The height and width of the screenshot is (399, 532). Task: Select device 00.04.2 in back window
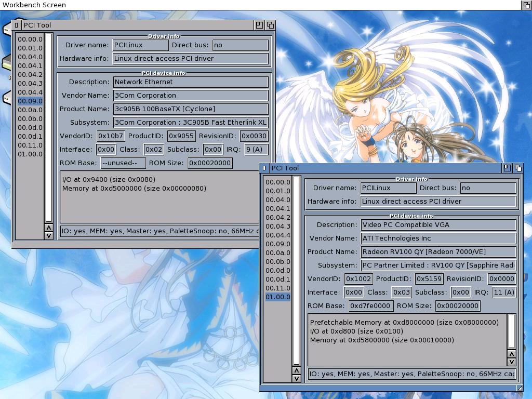(x=30, y=75)
